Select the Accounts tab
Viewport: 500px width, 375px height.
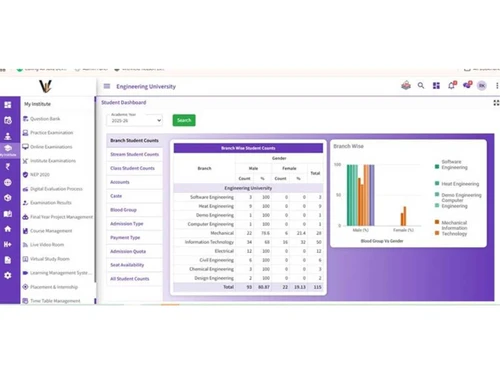(134, 182)
